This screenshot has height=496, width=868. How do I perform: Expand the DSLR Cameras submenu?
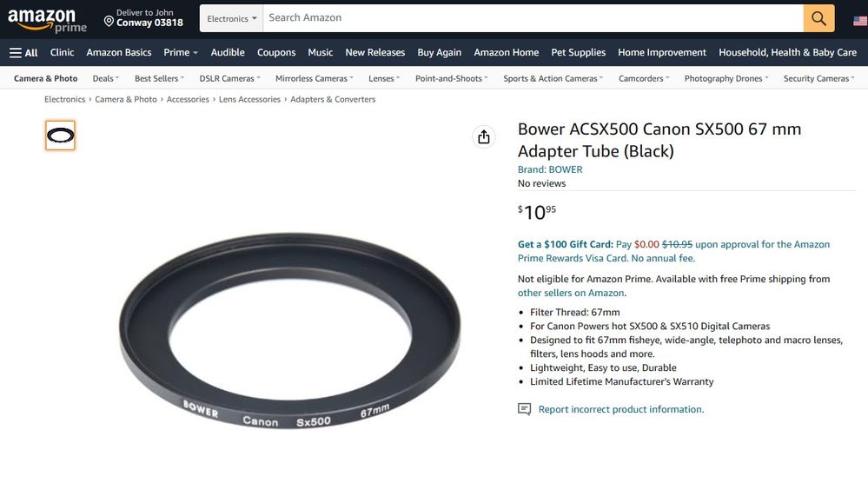[x=229, y=78]
